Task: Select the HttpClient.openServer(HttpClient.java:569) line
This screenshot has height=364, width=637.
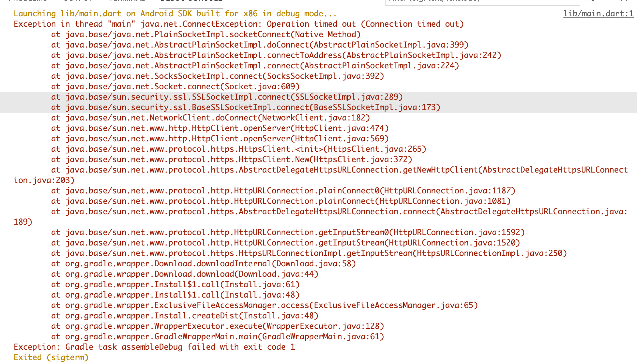Action: click(x=220, y=139)
